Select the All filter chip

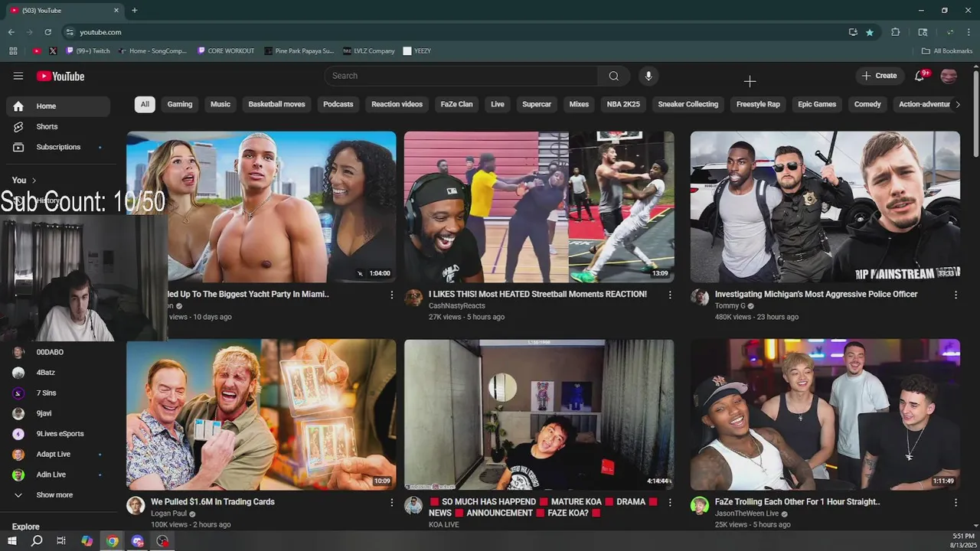click(x=145, y=104)
